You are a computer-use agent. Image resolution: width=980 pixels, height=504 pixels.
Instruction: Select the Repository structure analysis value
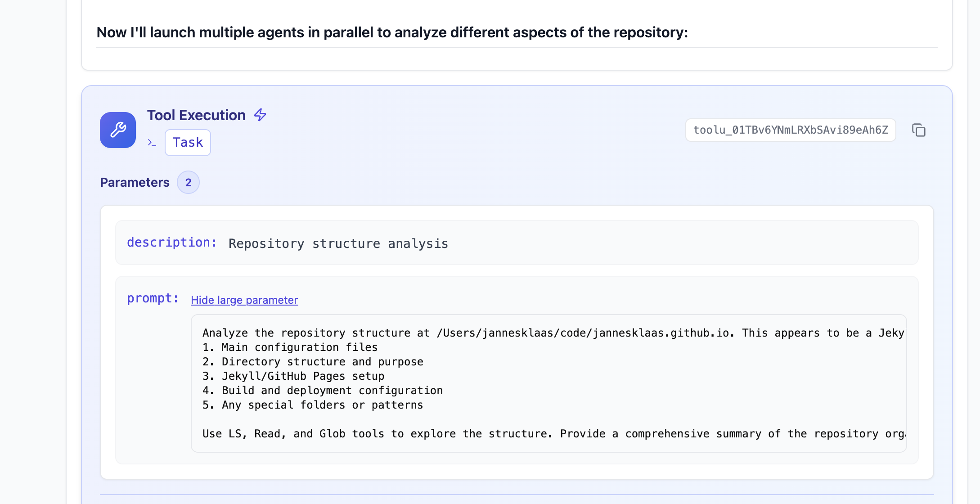(x=338, y=243)
